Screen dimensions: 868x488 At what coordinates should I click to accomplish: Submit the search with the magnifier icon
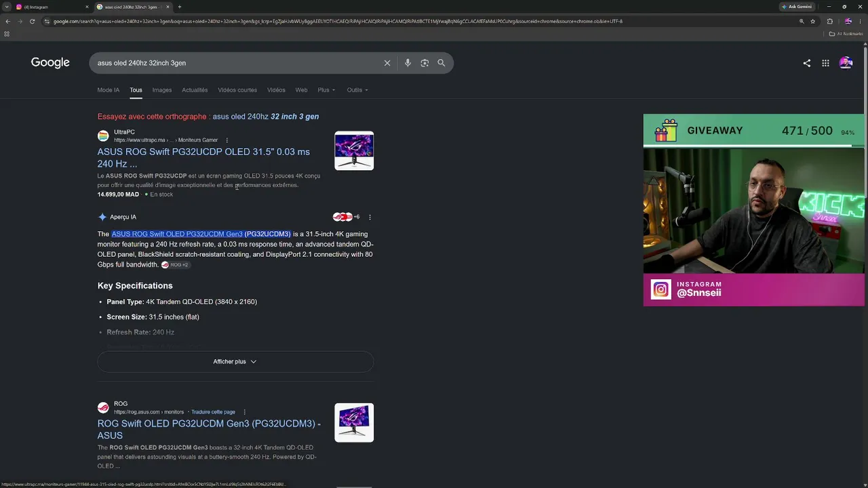[441, 63]
